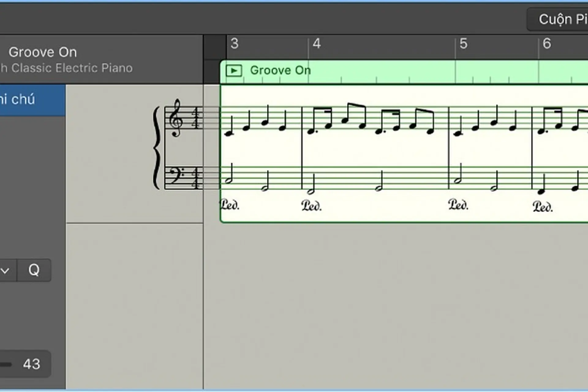Select first dotted eighth note in bar 4
Viewport: 588px width, 392px height.
click(311, 131)
